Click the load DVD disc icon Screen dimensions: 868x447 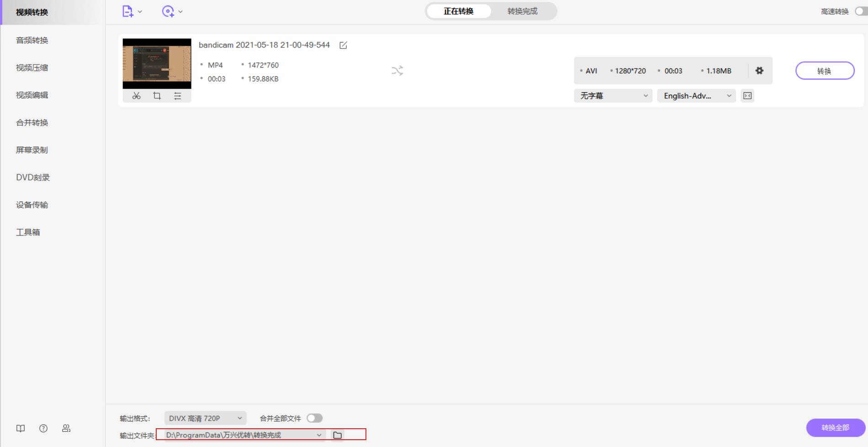coord(168,11)
